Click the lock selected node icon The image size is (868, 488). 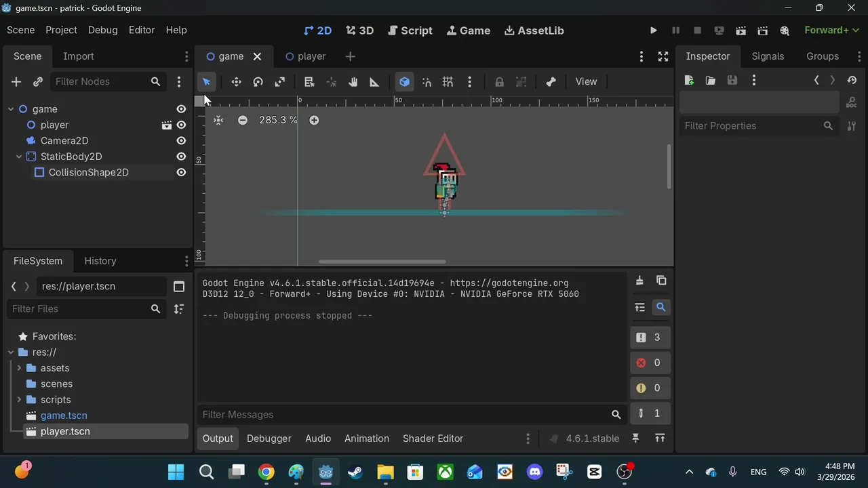pos(499,82)
